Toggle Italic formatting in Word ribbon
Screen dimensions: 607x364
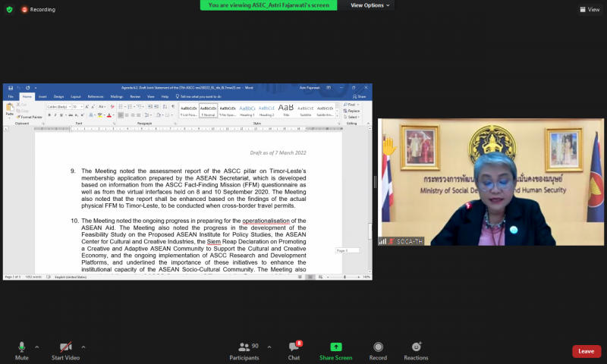pyautogui.click(x=55, y=115)
